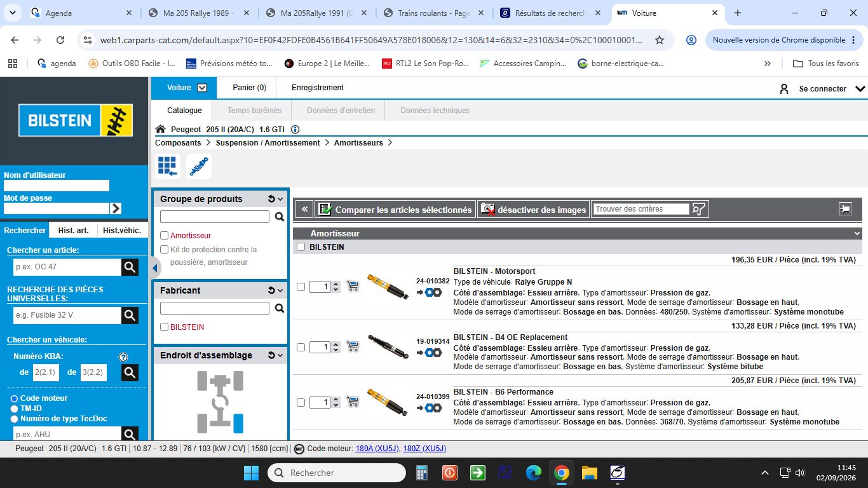Image resolution: width=868 pixels, height=488 pixels.
Task: Select the TM-ID radio option
Action: 14,409
